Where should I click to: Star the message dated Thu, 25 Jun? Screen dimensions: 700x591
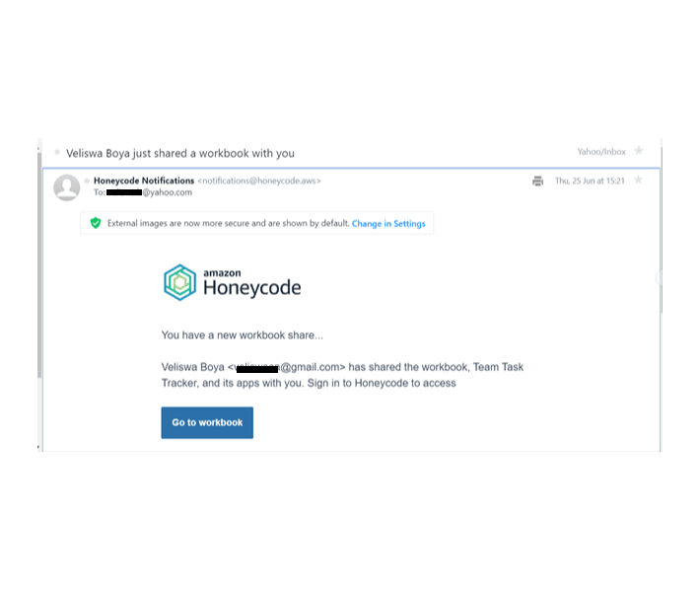(639, 180)
